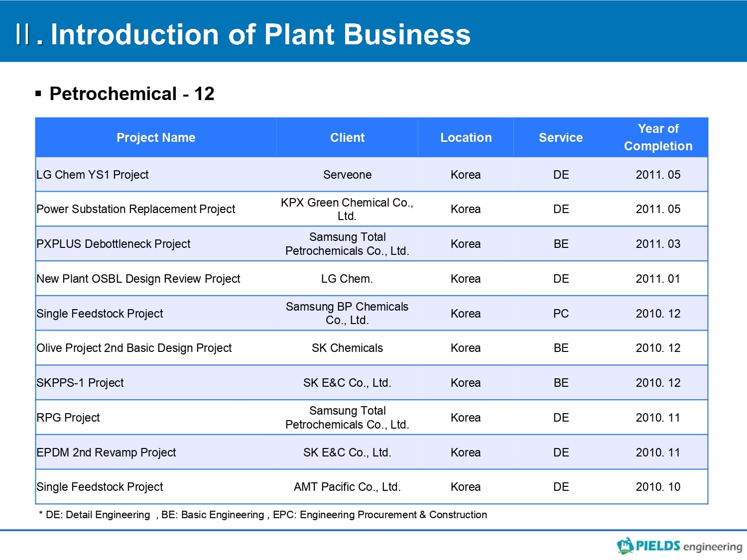The width and height of the screenshot is (747, 560).
Task: Select 'Samsung BP Chemicals Co., Ltd.' cell
Action: 347,313
